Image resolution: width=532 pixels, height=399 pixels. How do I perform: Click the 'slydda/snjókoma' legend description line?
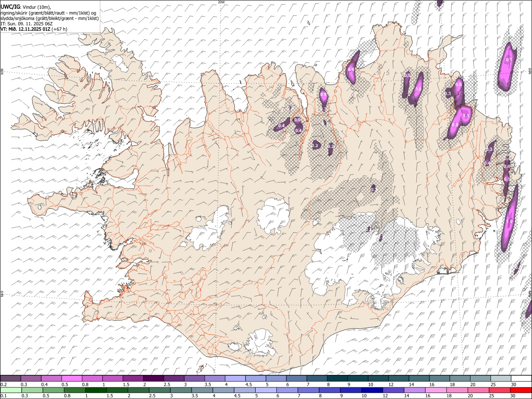pyautogui.click(x=49, y=18)
